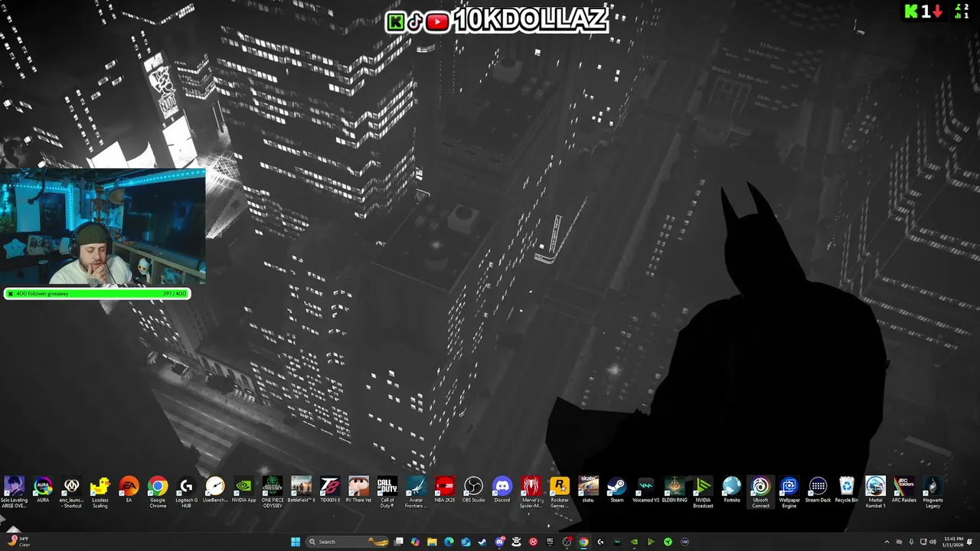Launch the Stream Deck desktop icon
Viewport: 980px width, 551px height.
pos(818,490)
